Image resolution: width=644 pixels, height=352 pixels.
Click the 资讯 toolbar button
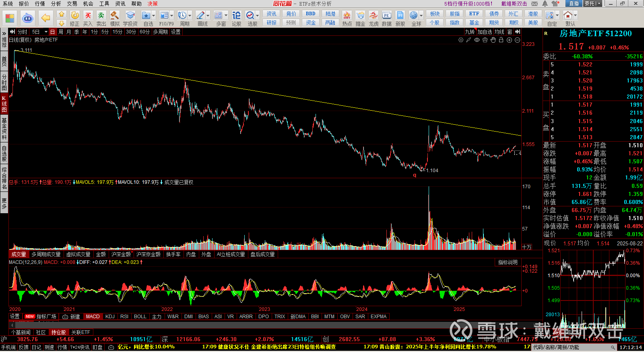[x=271, y=14]
